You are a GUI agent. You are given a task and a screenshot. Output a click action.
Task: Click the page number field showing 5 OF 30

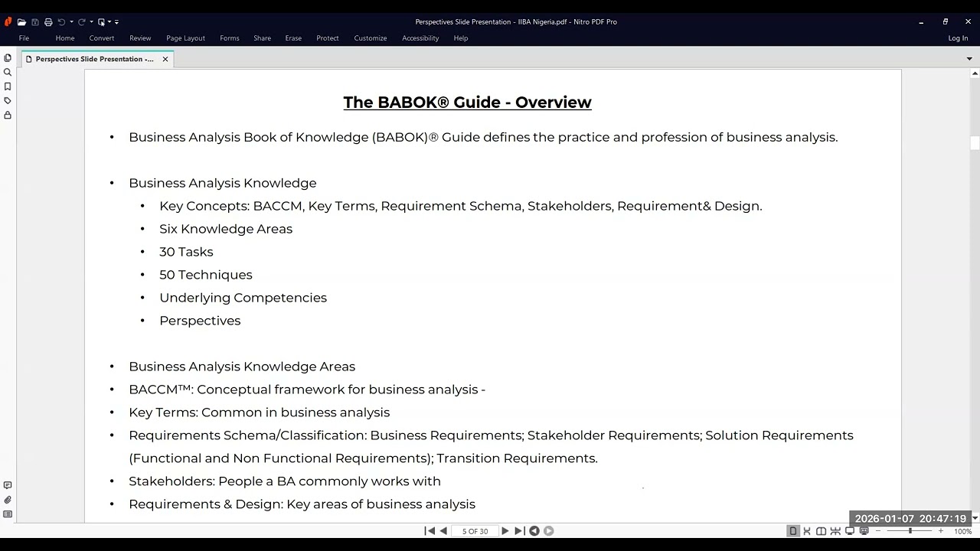pos(475,531)
